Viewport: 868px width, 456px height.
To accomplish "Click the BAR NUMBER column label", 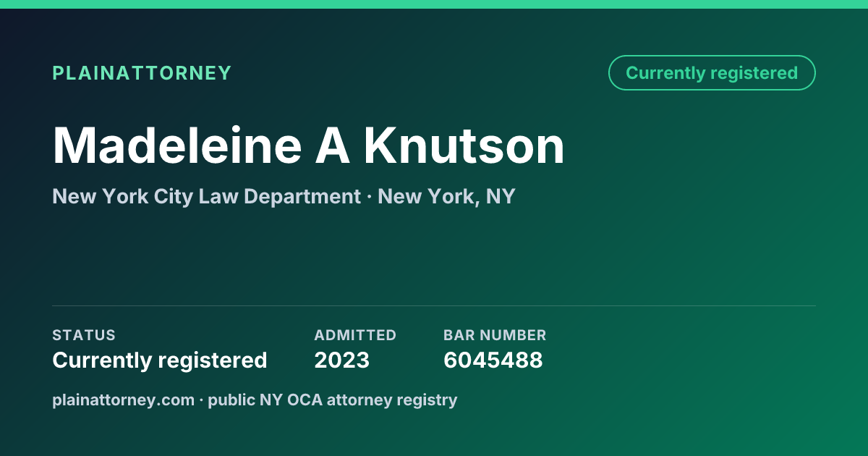I will tap(495, 335).
